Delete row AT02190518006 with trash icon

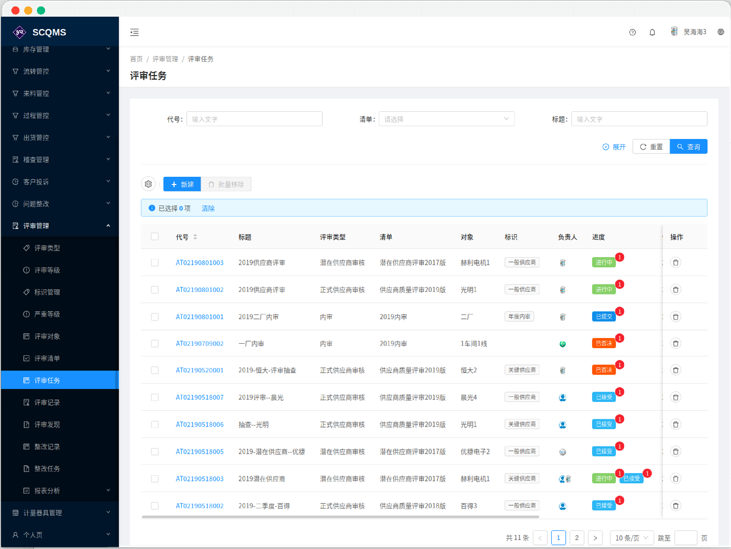(x=675, y=424)
